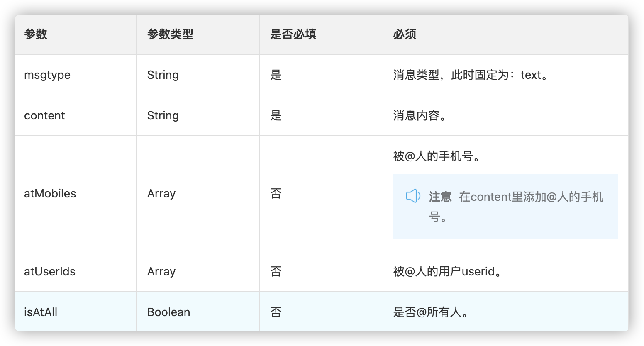The image size is (644, 346).
Task: Click the 被@人的手机号 description
Action: tap(437, 156)
